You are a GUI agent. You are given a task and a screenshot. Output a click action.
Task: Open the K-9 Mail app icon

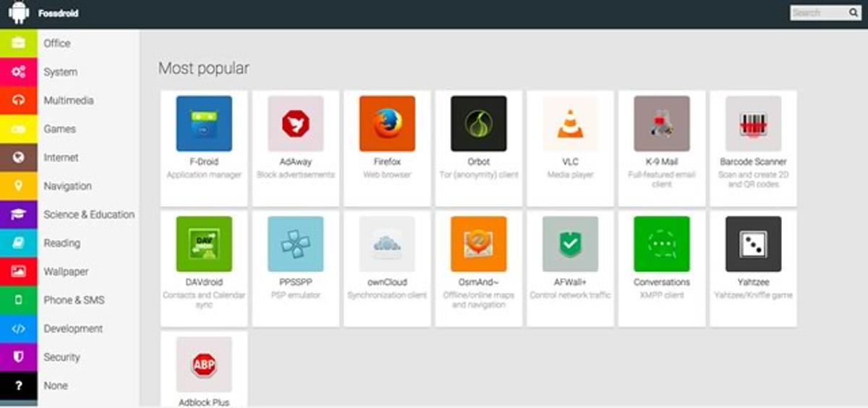click(x=662, y=124)
